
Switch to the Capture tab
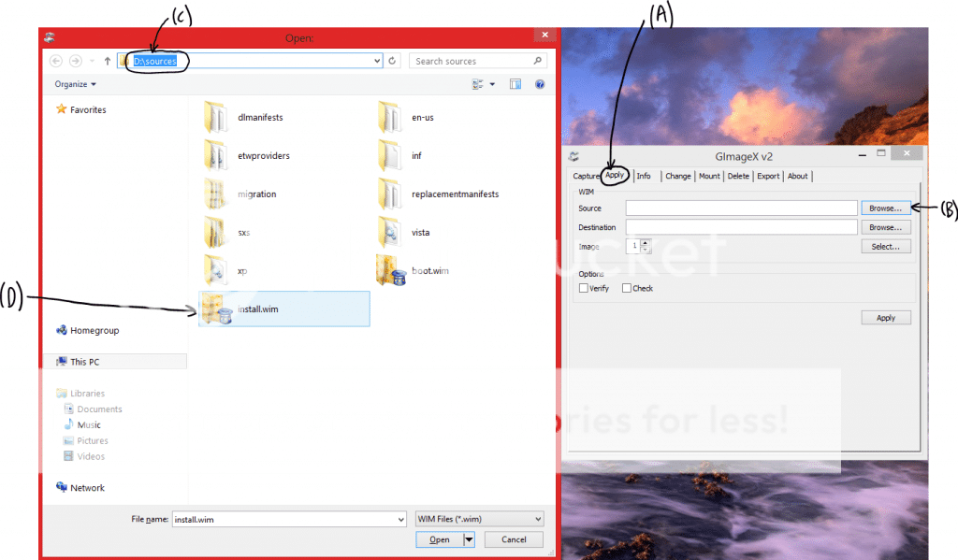[586, 176]
